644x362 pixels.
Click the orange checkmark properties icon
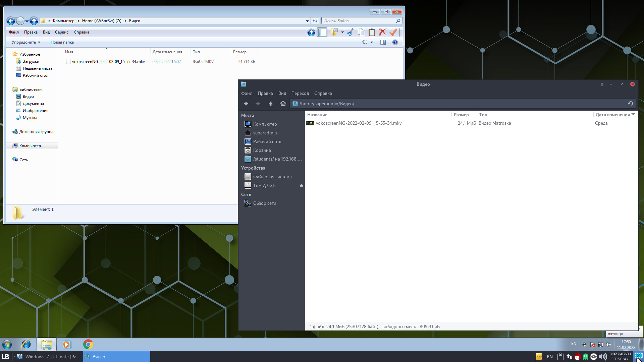(x=393, y=32)
